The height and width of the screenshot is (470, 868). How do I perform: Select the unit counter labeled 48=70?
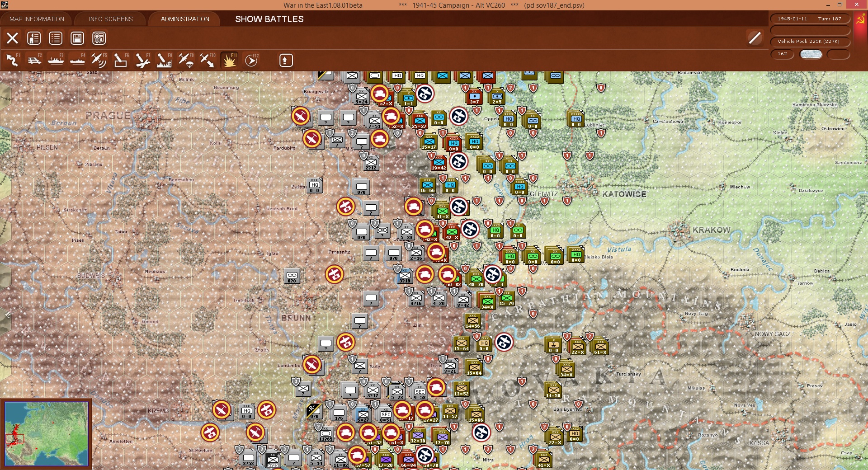[476, 278]
